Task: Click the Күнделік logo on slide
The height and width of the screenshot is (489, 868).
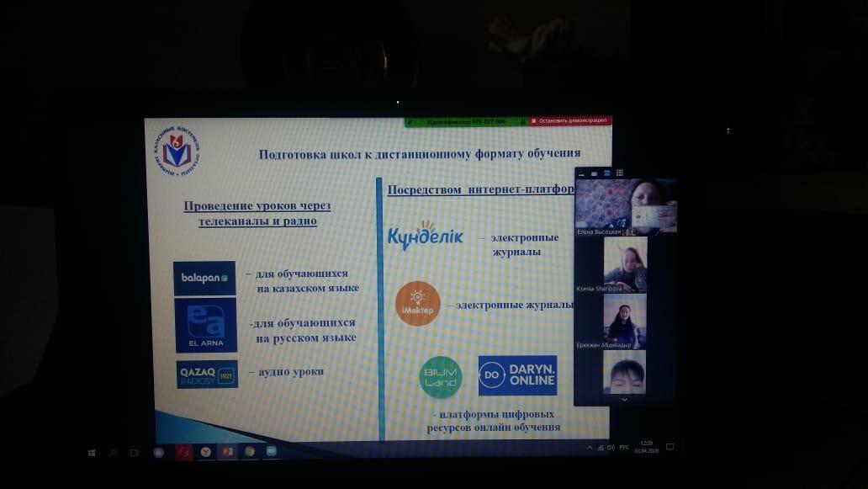Action: click(x=425, y=236)
